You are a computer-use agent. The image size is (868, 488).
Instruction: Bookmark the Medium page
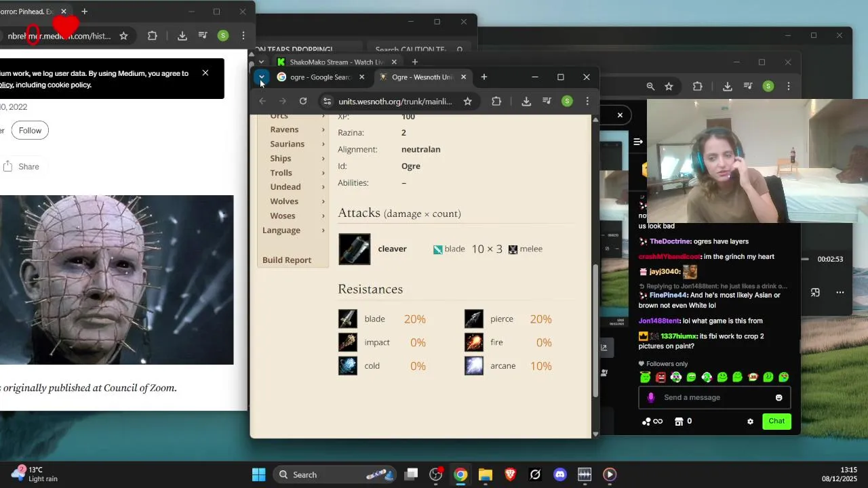tap(123, 36)
